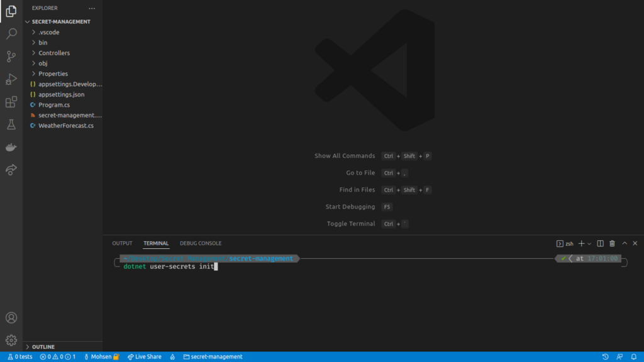Image resolution: width=644 pixels, height=362 pixels.
Task: Split the terminal into two panes
Action: coord(599,243)
